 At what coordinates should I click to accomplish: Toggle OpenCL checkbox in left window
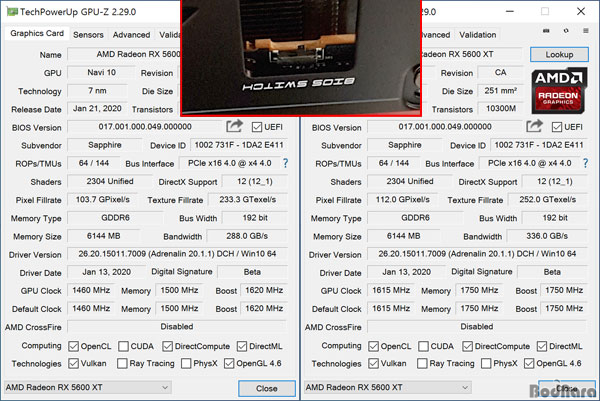[x=73, y=346]
